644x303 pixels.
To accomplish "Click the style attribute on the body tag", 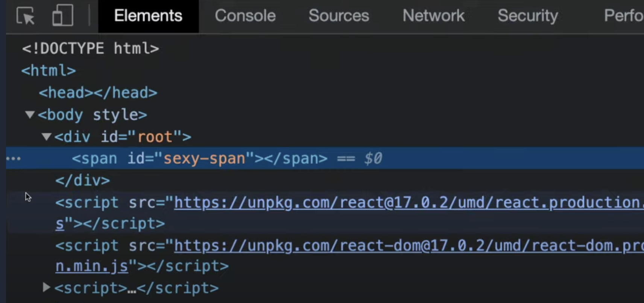I will [115, 115].
